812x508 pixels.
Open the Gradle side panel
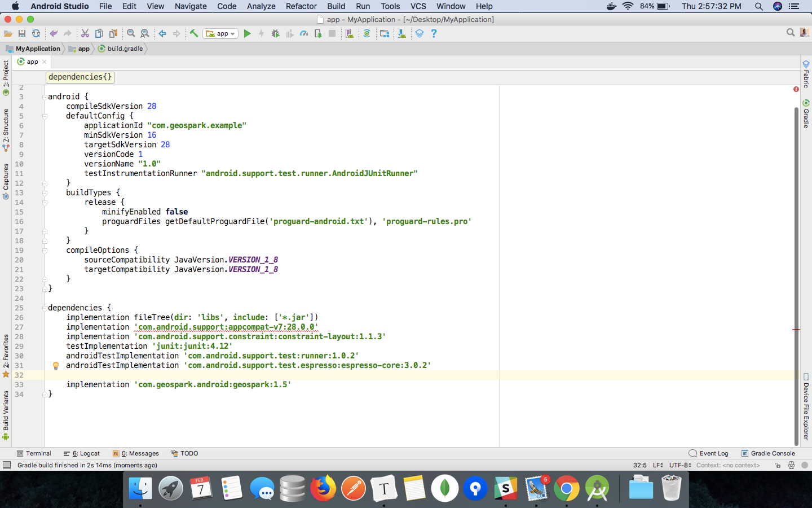pos(806,114)
